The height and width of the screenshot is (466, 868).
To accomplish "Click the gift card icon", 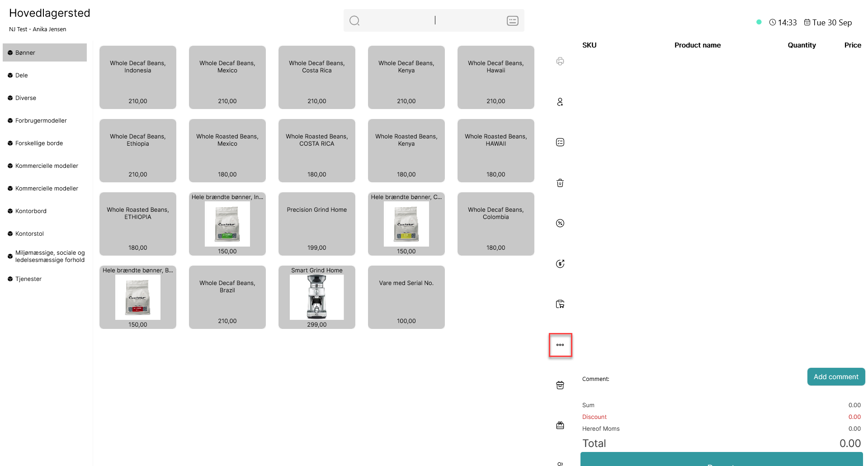I will click(560, 425).
